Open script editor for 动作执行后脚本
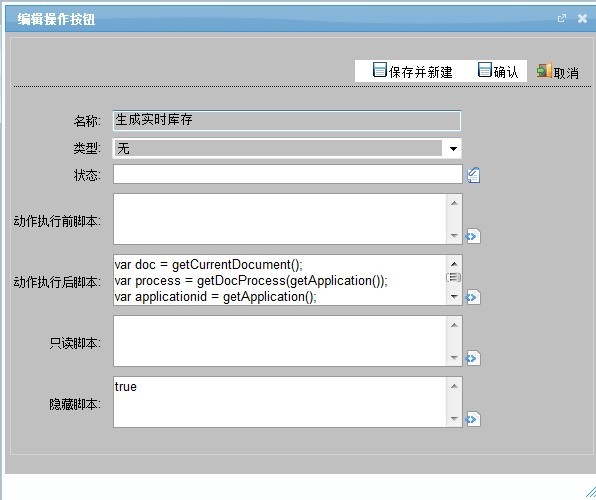596x500 pixels. (x=473, y=297)
